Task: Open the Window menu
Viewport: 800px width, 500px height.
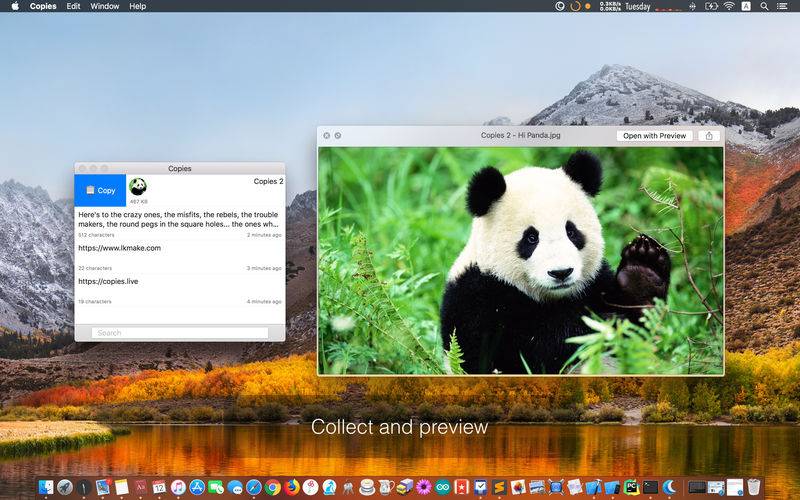Action: click(x=105, y=6)
